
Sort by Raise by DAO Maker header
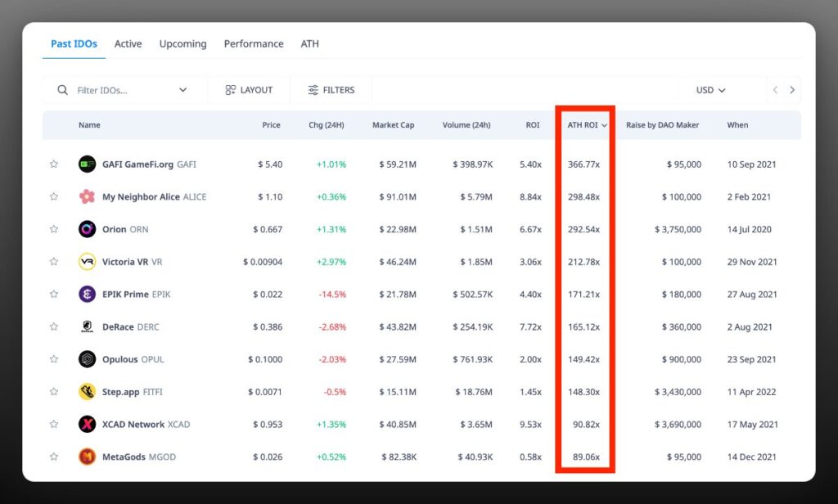[663, 125]
